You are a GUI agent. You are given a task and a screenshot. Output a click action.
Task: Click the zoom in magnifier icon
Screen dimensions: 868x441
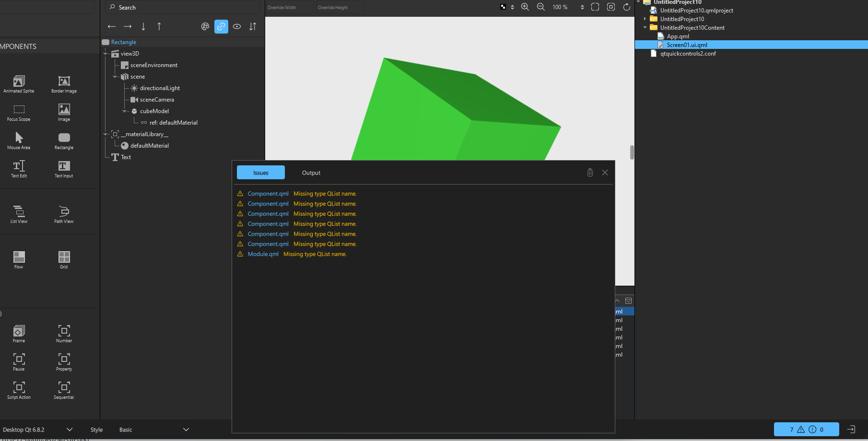[x=525, y=7]
